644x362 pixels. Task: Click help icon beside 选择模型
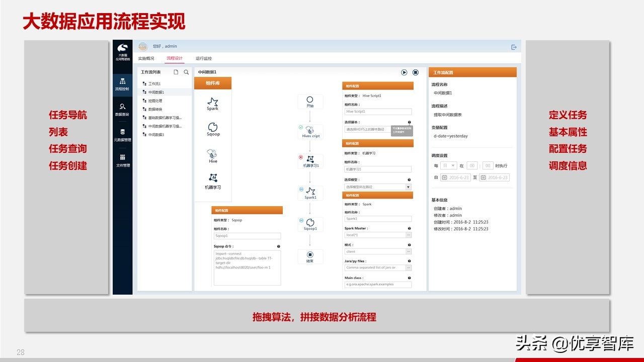pos(409,179)
